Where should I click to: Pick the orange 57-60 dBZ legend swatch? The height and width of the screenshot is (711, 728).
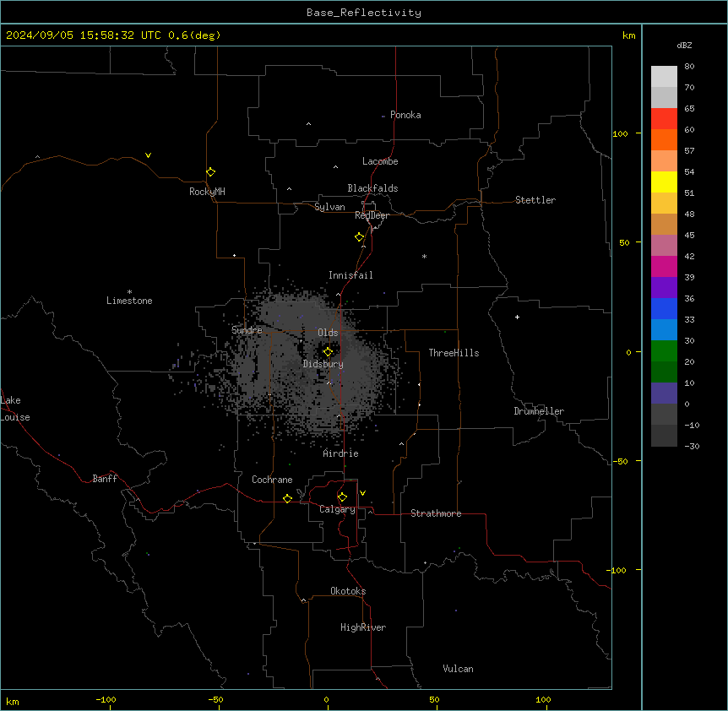[664, 139]
